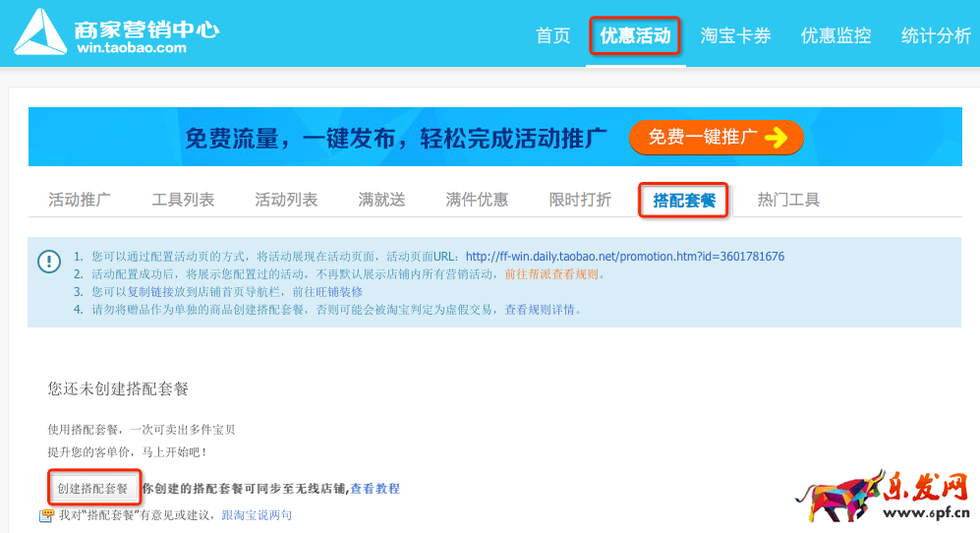980x533 pixels.
Task: Switch to the 工具列表 sub-tab
Action: pyautogui.click(x=183, y=200)
